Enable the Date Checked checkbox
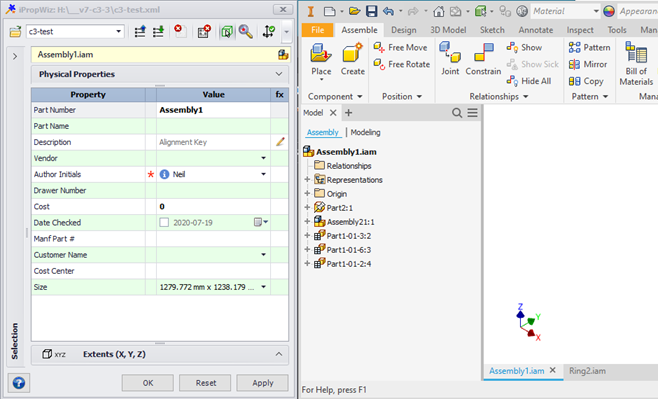658x399 pixels. (x=164, y=222)
